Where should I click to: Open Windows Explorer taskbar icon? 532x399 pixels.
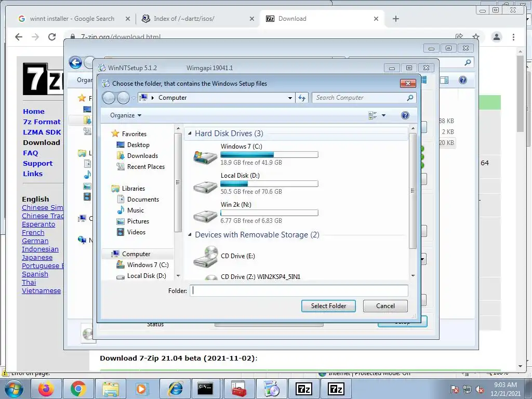point(110,389)
